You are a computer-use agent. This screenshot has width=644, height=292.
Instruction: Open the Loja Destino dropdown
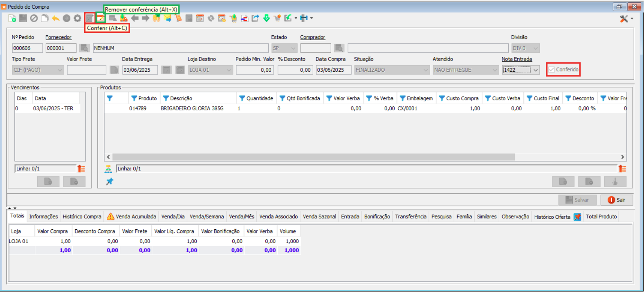pos(229,70)
